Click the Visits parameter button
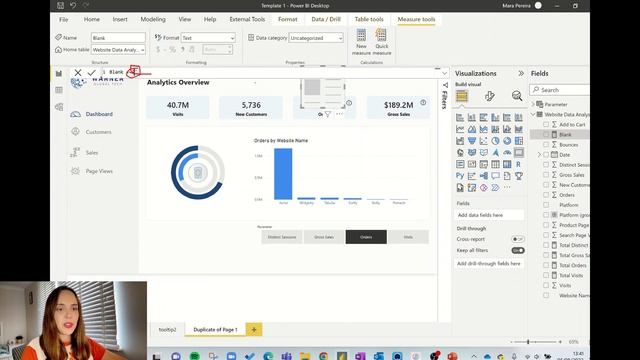 tap(408, 237)
